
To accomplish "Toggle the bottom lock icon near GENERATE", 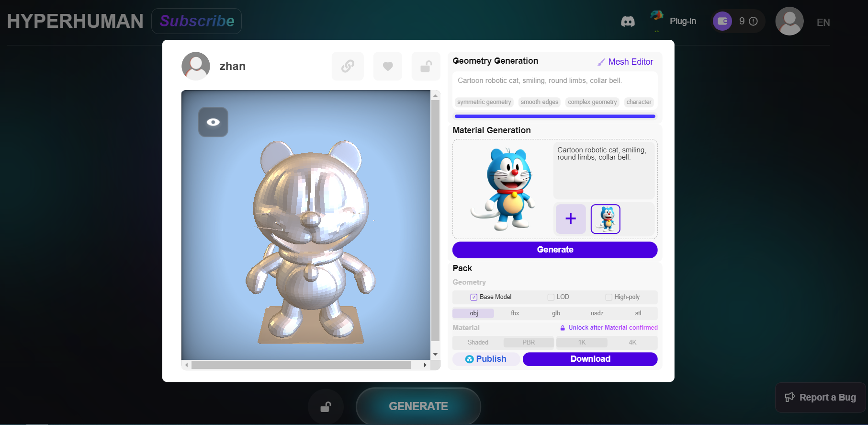I will [x=326, y=407].
